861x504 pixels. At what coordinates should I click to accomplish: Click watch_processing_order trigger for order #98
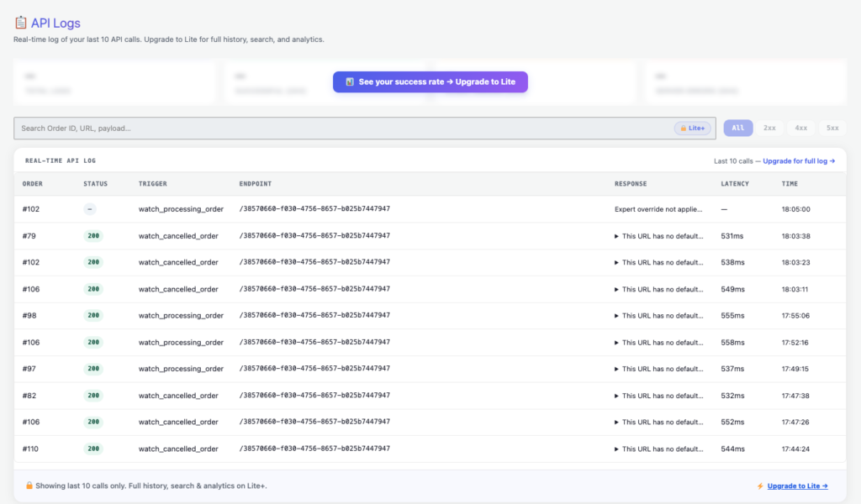tap(181, 315)
